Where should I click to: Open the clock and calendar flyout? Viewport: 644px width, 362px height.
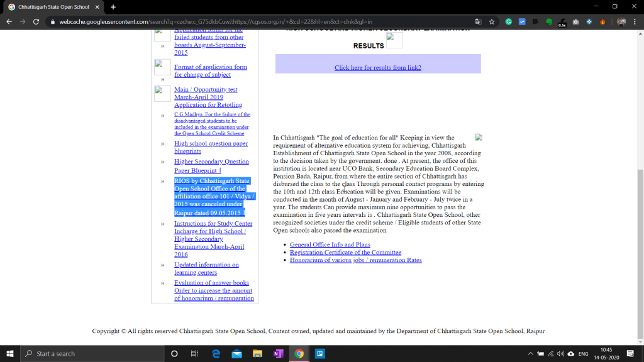coord(606,353)
